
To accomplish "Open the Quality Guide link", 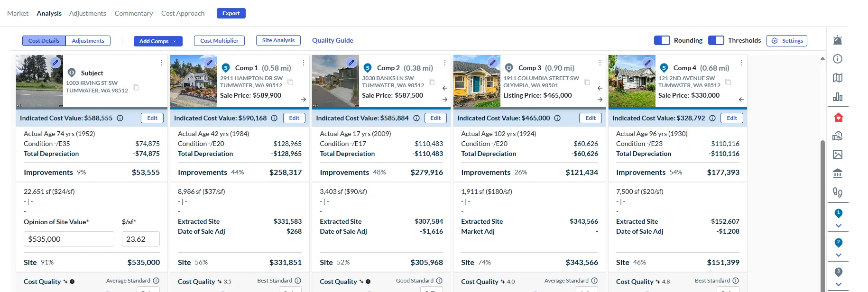I will point(332,40).
